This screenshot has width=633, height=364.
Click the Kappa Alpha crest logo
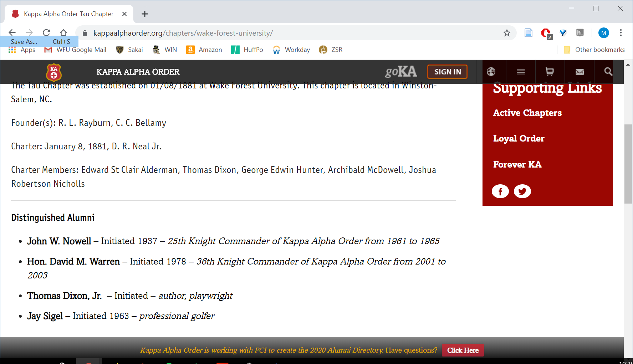pyautogui.click(x=54, y=72)
